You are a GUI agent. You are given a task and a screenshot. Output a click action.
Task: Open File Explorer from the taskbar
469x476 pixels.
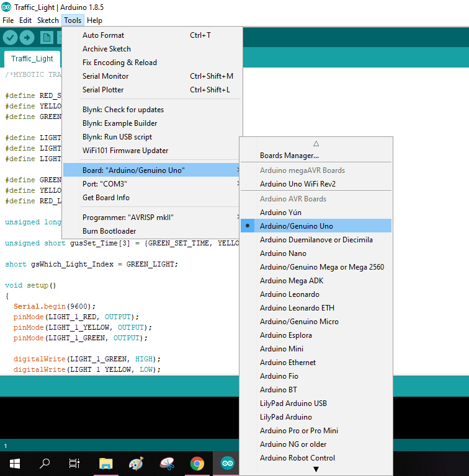tap(105, 464)
